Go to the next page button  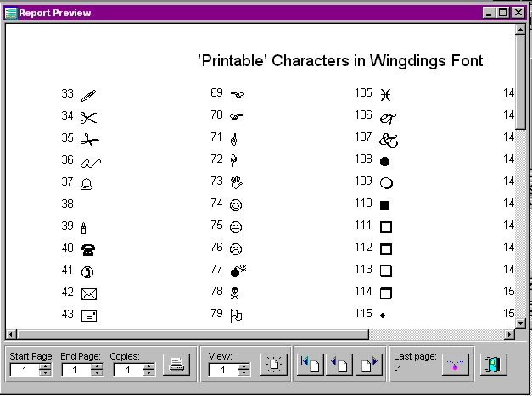coord(369,365)
